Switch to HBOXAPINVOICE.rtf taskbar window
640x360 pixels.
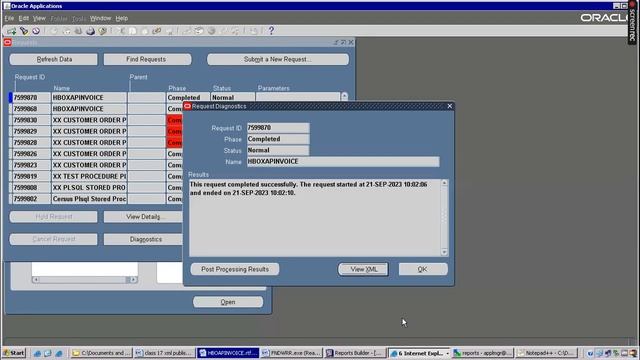point(228,353)
